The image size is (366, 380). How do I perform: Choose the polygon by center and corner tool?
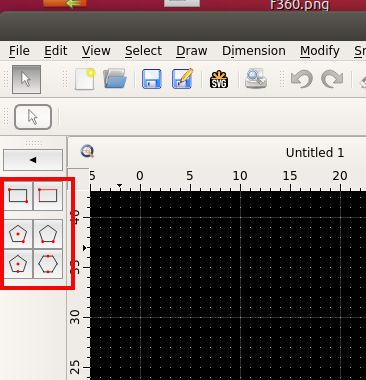click(18, 234)
